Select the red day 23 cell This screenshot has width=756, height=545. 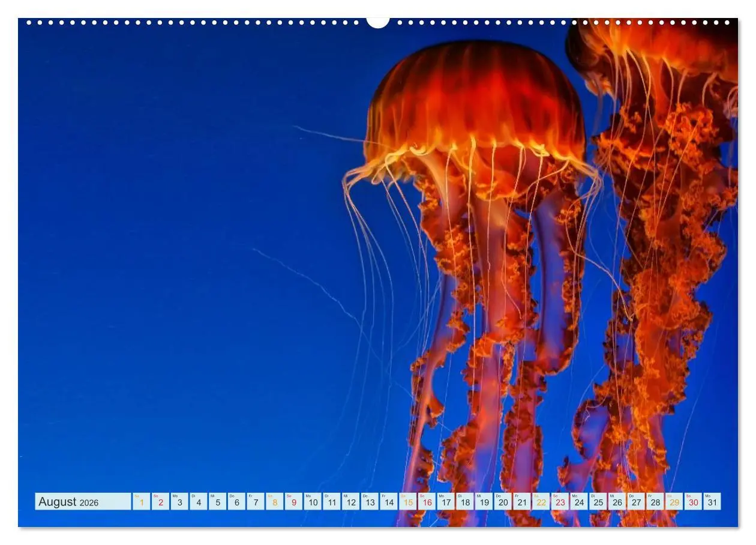point(560,502)
